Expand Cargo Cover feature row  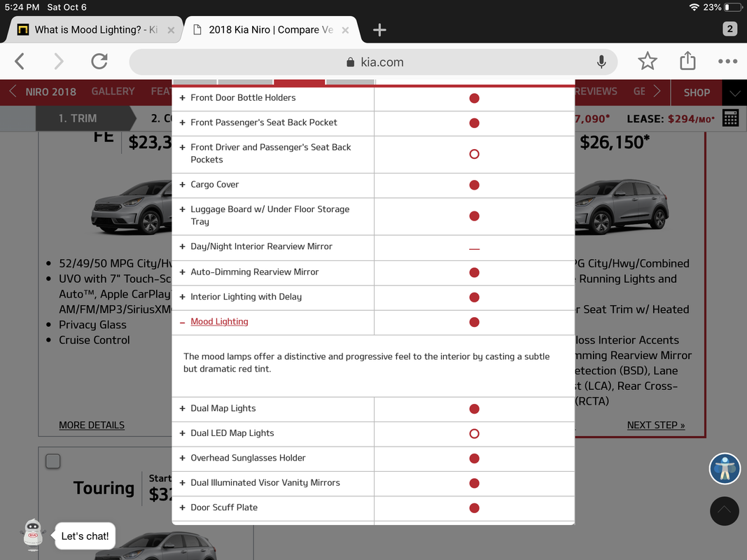(x=182, y=184)
